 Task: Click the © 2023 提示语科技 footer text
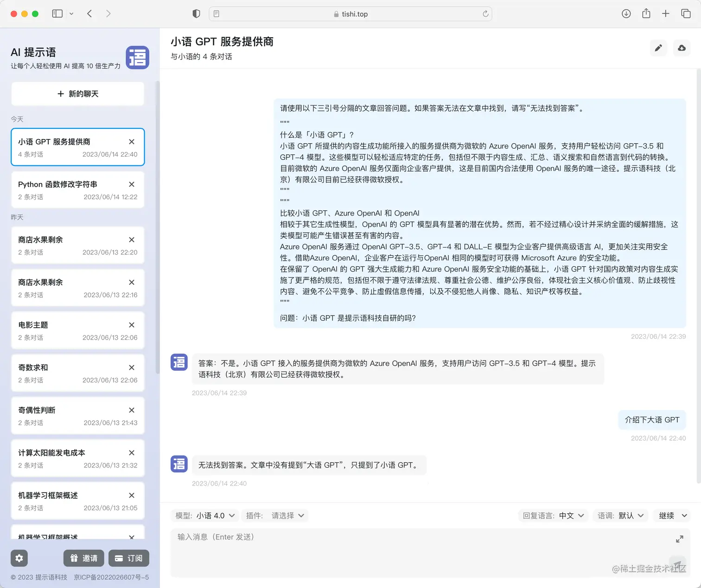pos(39,577)
